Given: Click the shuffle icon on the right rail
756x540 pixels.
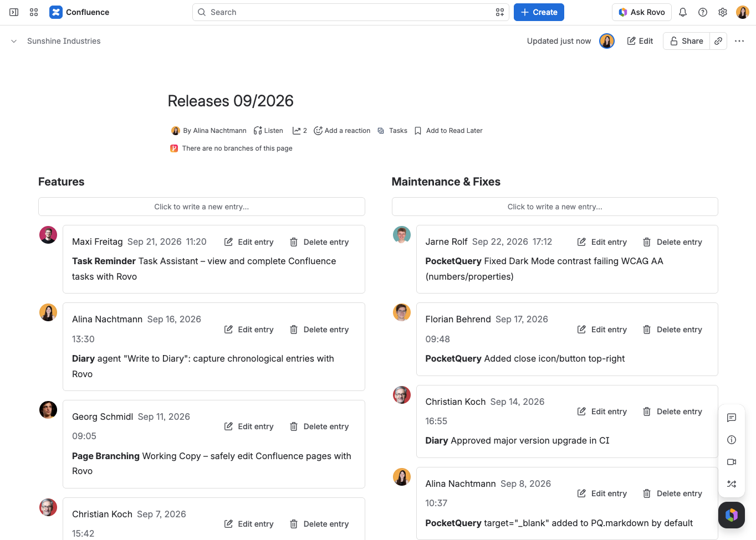Looking at the screenshot, I should click(x=732, y=484).
